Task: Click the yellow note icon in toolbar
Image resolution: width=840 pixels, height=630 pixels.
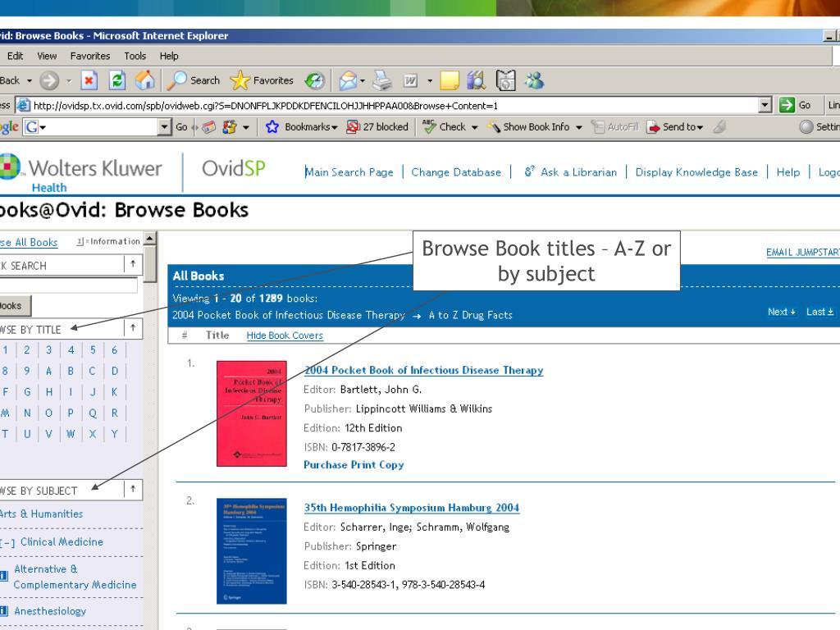Action: click(450, 81)
